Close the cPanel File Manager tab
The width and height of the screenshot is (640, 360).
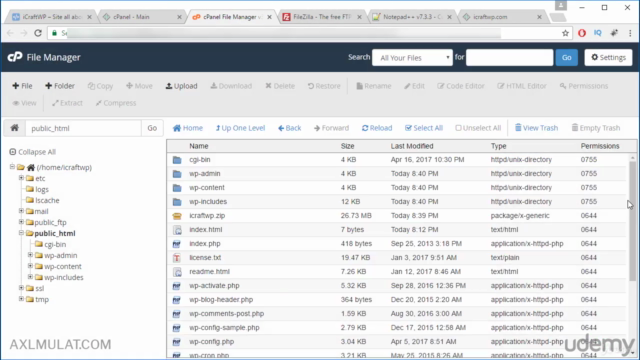269,17
